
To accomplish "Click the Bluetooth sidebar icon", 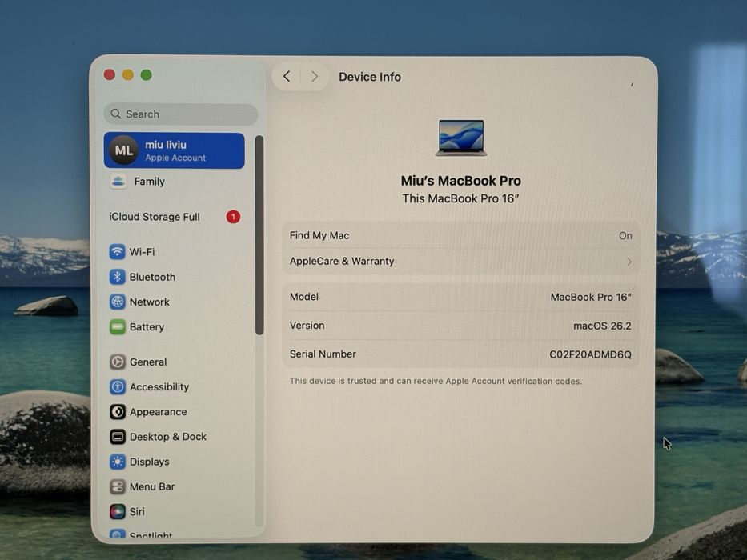I will (x=117, y=277).
